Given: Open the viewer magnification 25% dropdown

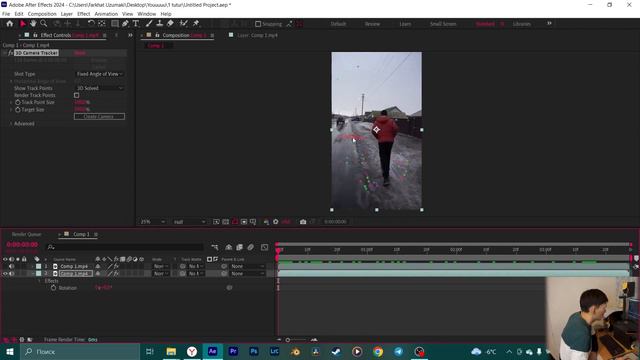Looking at the screenshot, I should coord(152,222).
